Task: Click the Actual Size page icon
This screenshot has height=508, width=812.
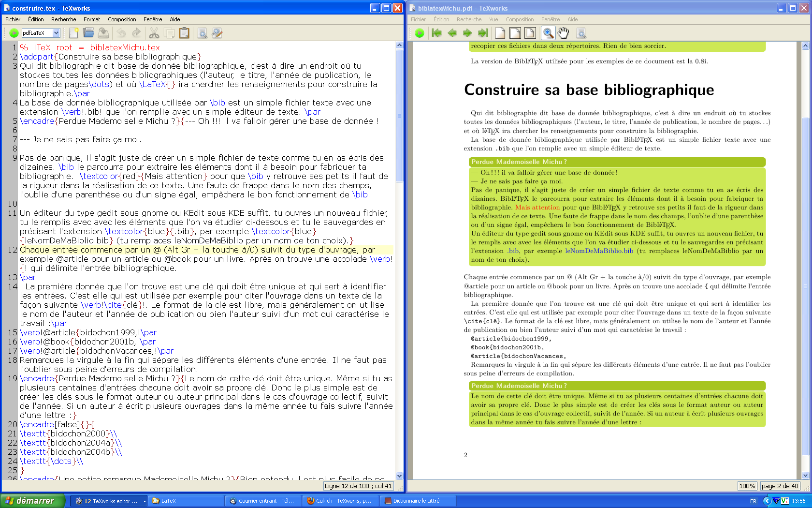Action: pos(500,33)
